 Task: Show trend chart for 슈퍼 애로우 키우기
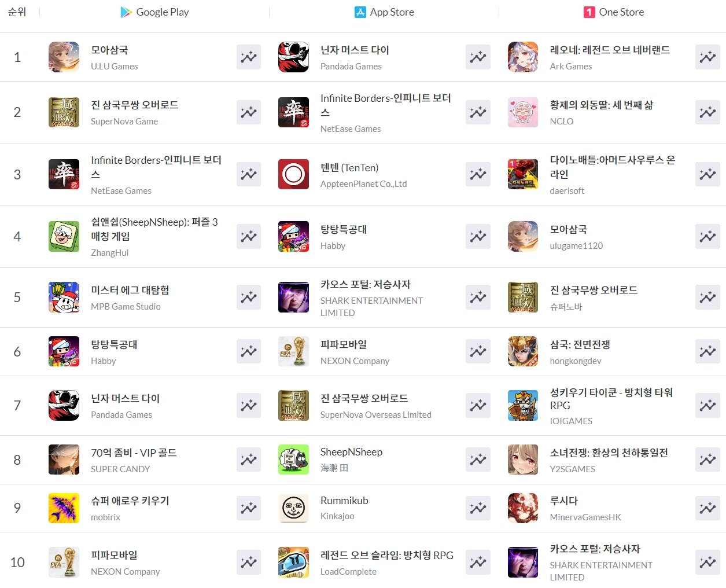coord(249,508)
